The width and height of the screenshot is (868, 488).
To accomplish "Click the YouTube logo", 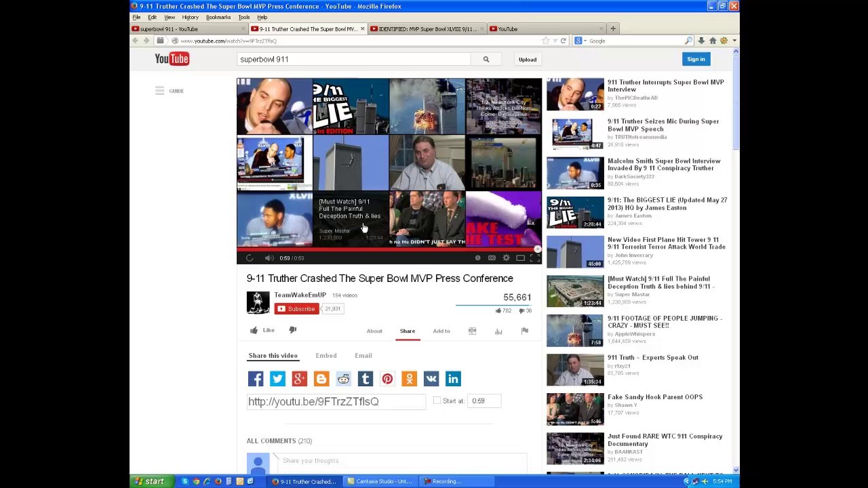I will coord(172,59).
